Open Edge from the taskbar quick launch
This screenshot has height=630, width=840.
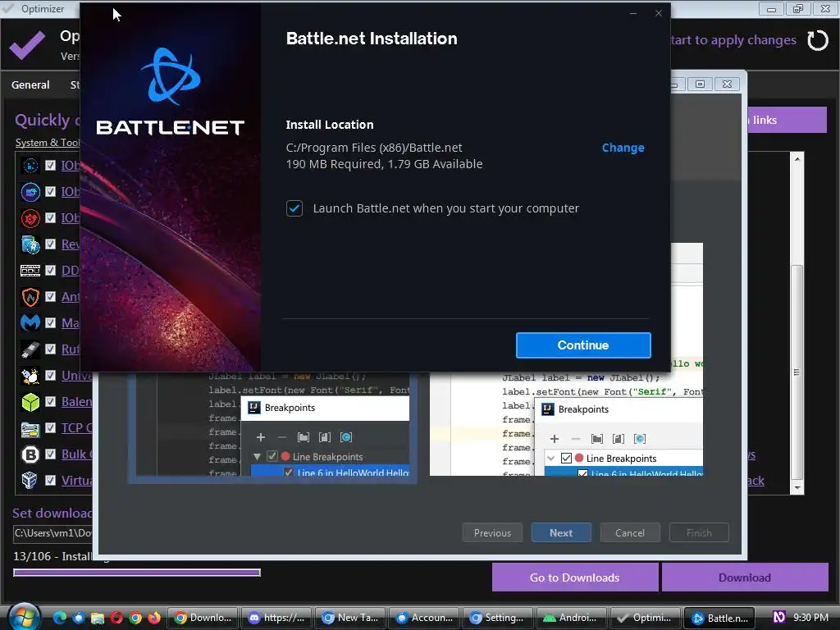59,618
